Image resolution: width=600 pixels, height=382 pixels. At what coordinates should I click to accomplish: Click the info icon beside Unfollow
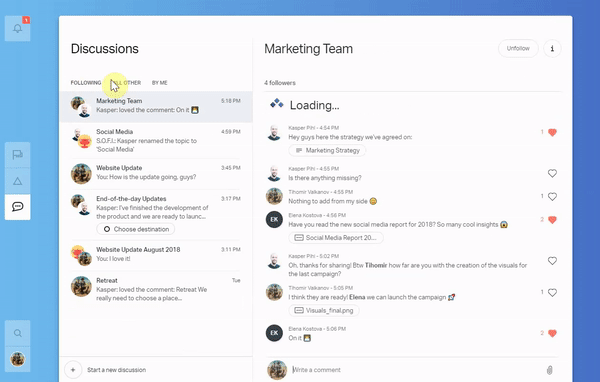(x=552, y=49)
